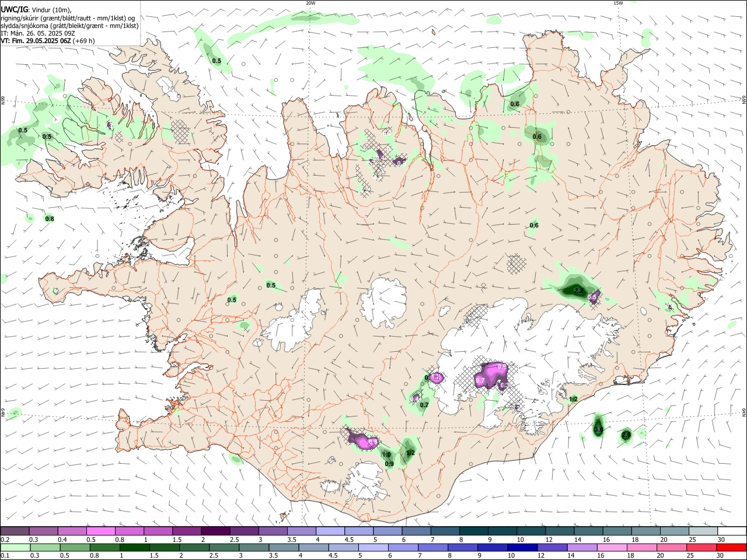Select lower legend 16–18 pale pink swatch
The height and width of the screenshot is (560, 747).
point(613,547)
